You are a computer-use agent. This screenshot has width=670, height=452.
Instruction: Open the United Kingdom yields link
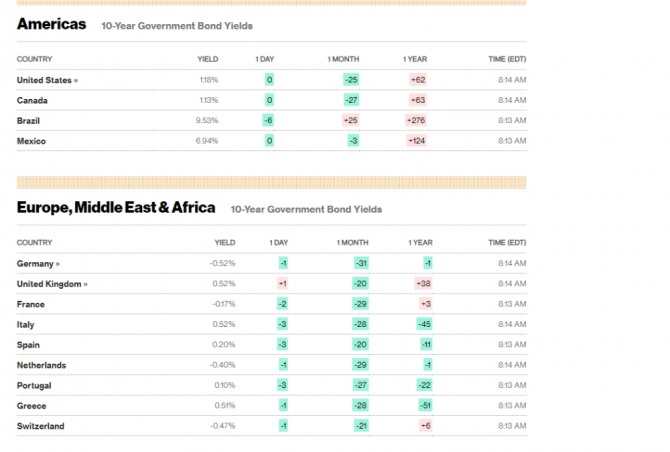51,284
